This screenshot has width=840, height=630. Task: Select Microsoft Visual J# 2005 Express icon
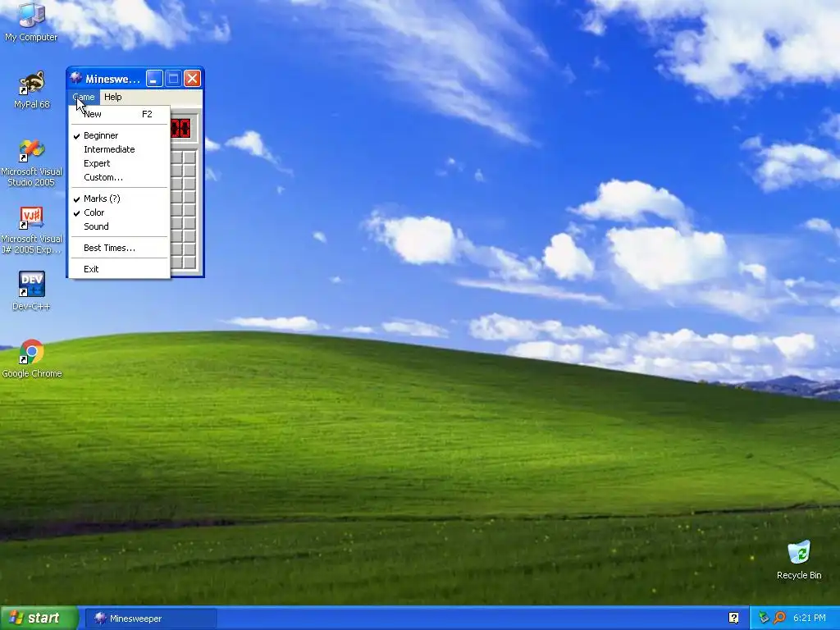[32, 231]
